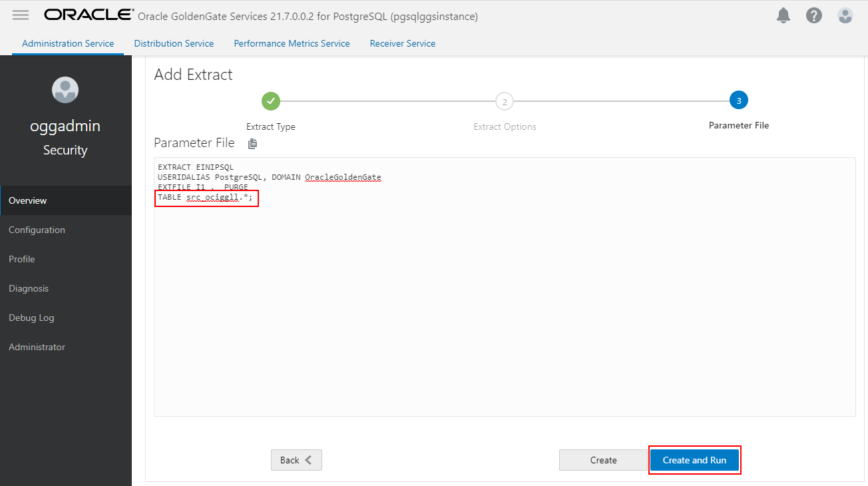Open the notifications bell
This screenshot has height=486, width=868.
pos(784,15)
